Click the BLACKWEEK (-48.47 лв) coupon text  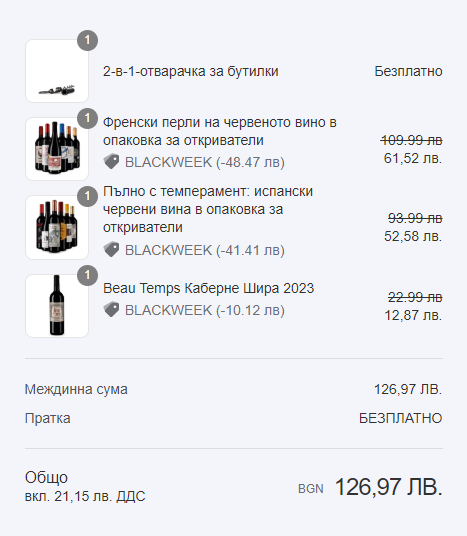click(205, 162)
